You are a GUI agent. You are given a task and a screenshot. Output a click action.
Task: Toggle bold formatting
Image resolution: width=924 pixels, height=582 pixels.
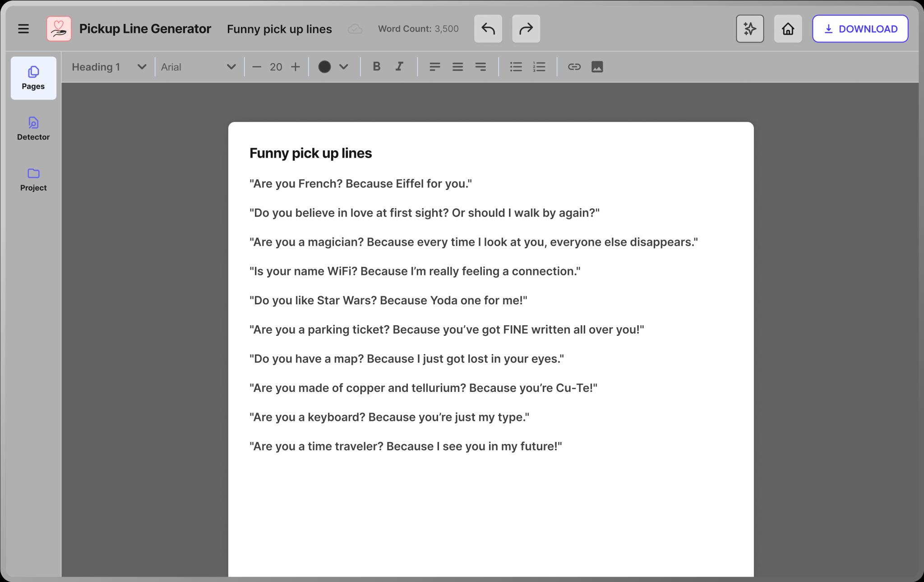(376, 67)
